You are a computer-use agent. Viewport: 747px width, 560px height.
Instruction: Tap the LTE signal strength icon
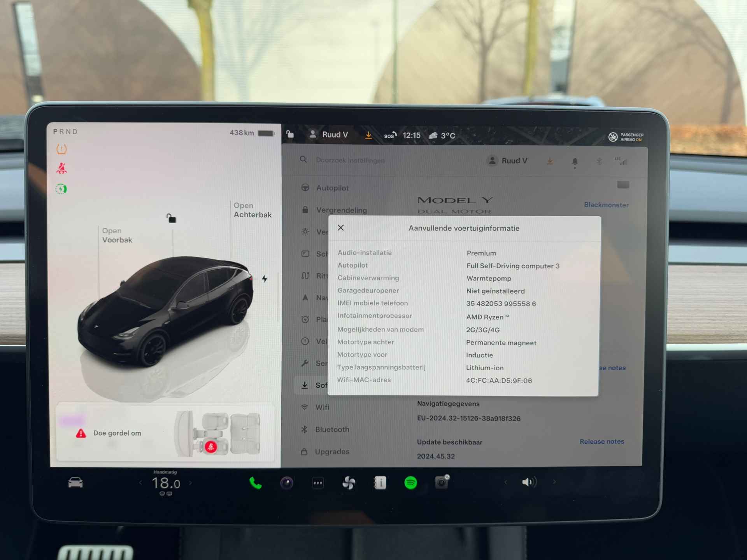(x=621, y=161)
